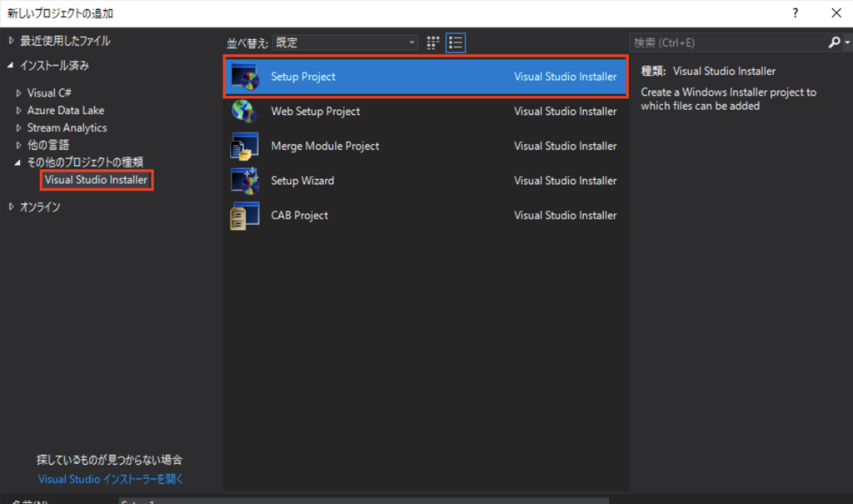853x504 pixels.
Task: Open the help question mark button
Action: [x=796, y=13]
